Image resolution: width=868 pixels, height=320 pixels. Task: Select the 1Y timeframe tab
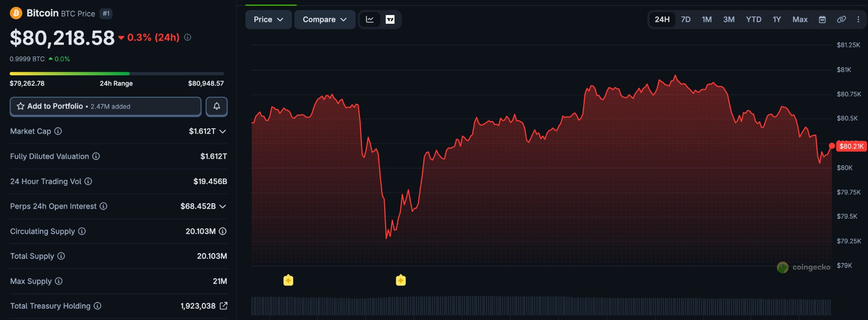(777, 20)
